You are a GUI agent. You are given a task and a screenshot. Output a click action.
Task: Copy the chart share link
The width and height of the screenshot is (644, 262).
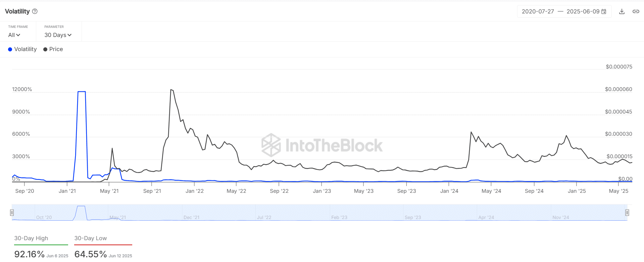[636, 11]
